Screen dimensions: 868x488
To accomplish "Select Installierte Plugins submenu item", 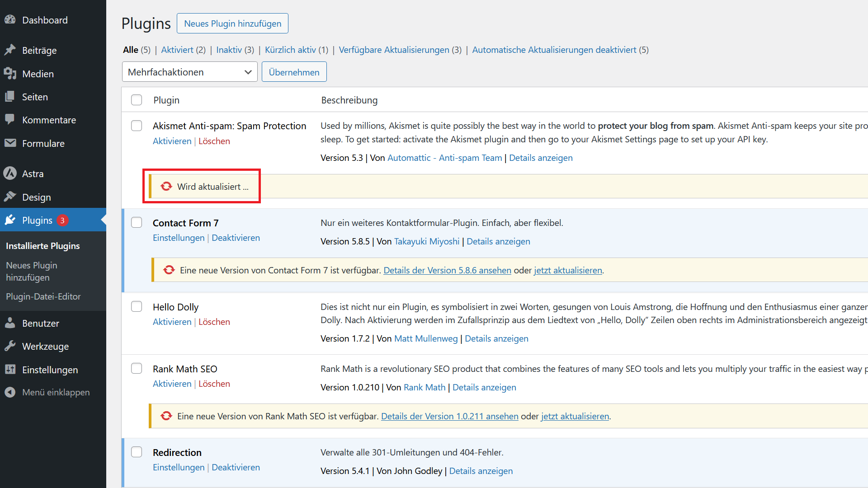I will tap(42, 246).
